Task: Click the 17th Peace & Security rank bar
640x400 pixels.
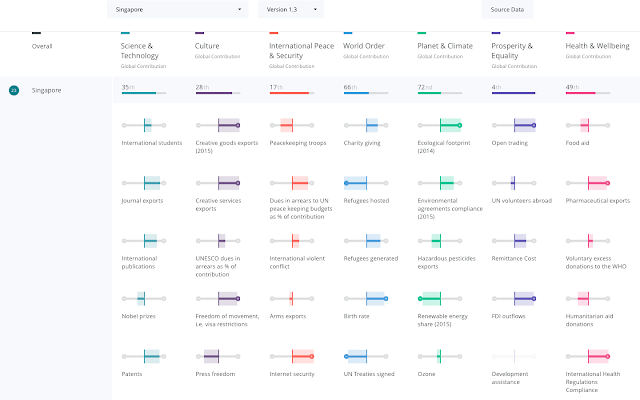Action: [x=292, y=93]
